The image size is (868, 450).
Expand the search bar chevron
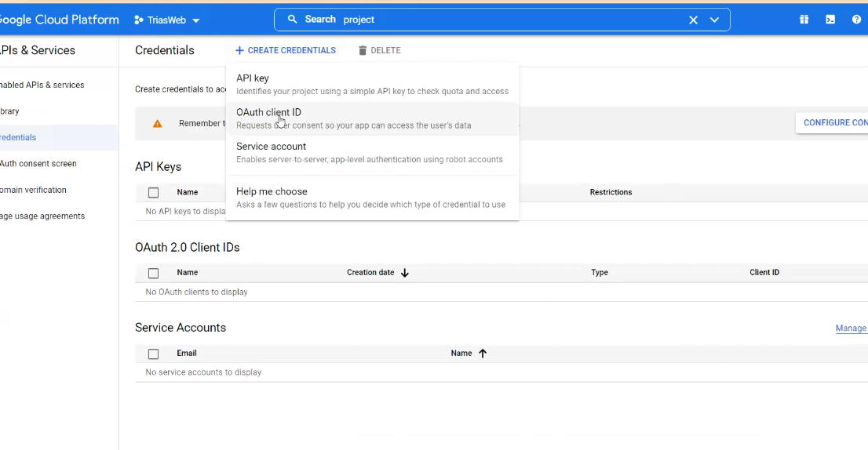tap(714, 20)
